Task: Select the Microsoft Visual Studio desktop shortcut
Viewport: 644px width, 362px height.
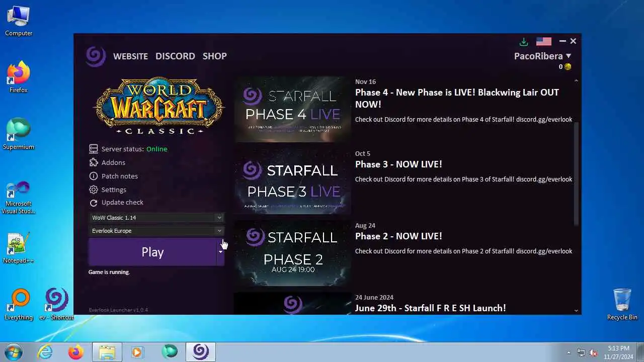Action: point(19,197)
